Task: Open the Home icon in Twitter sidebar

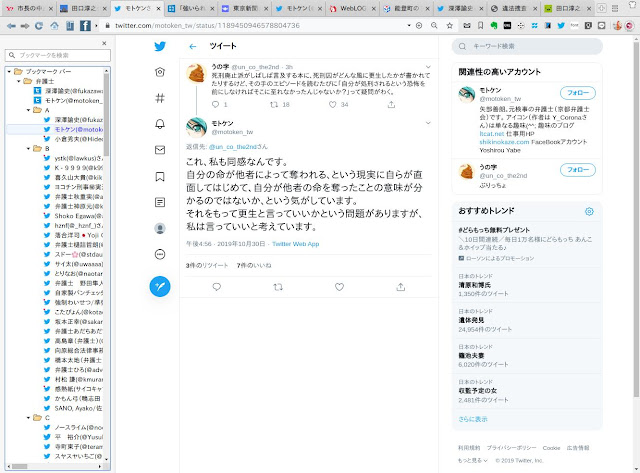Action: pos(160,72)
